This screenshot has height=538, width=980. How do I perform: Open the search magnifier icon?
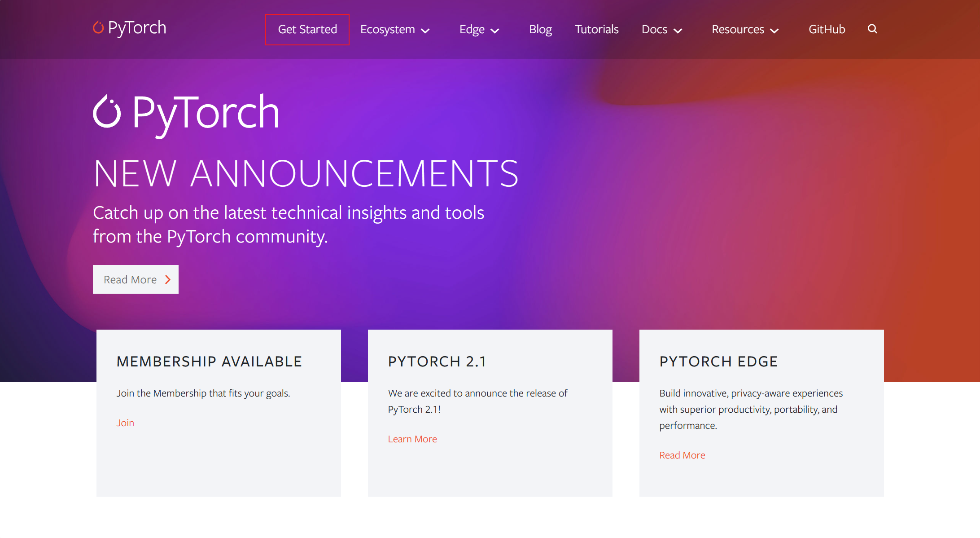tap(872, 29)
